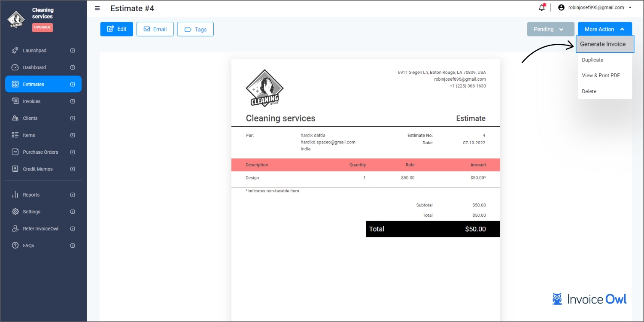
Task: Click the Dashboard gauge icon
Action: (x=15, y=67)
